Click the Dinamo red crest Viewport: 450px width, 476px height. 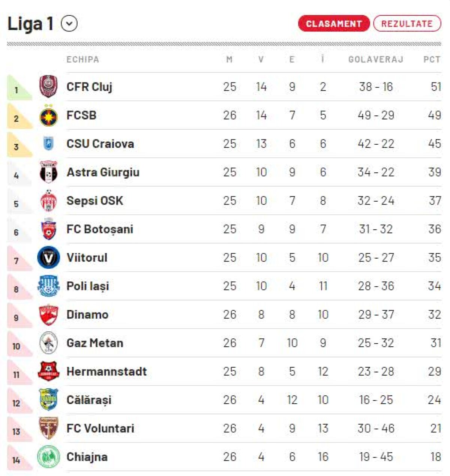(48, 314)
